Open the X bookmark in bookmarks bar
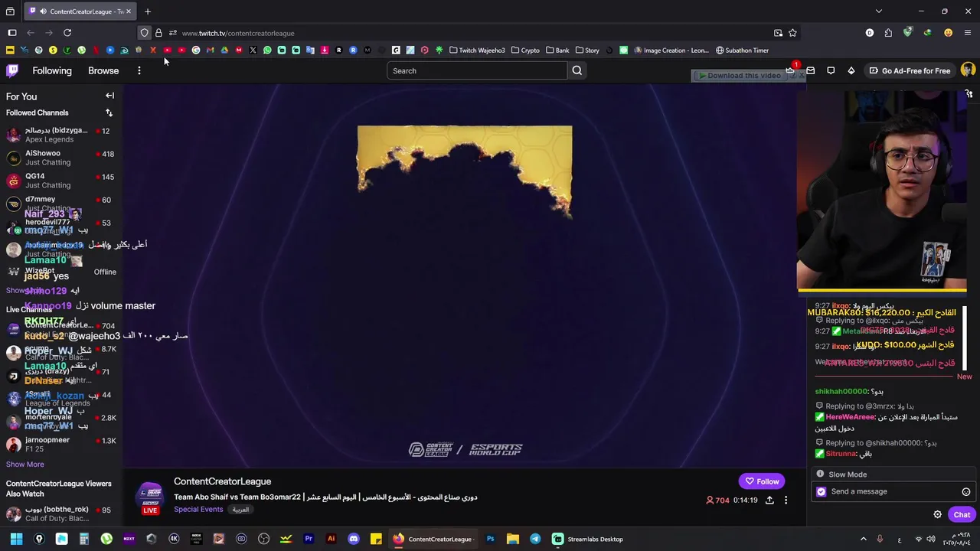Viewport: 980px width, 551px height. 253,51
